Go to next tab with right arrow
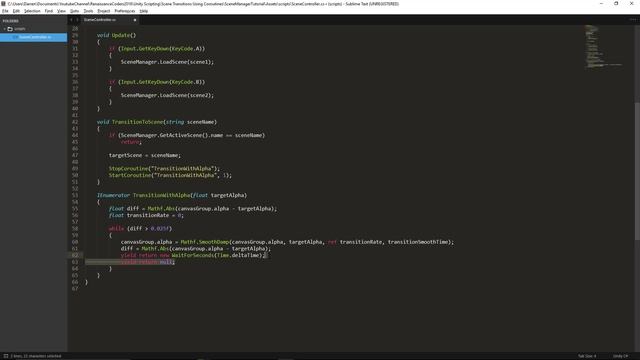Viewport: 640px width, 360px height. pyautogui.click(x=77, y=20)
